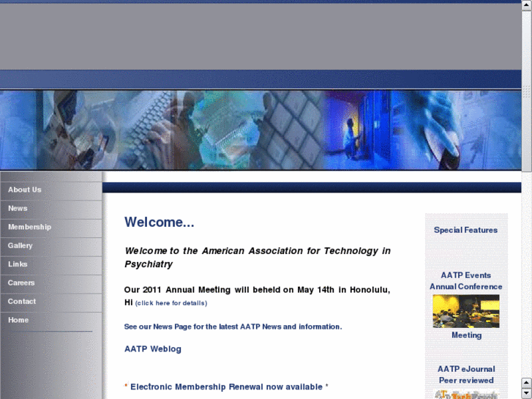532x399 pixels.
Task: Click the vertical scrollbar thumb
Action: tap(526, 92)
